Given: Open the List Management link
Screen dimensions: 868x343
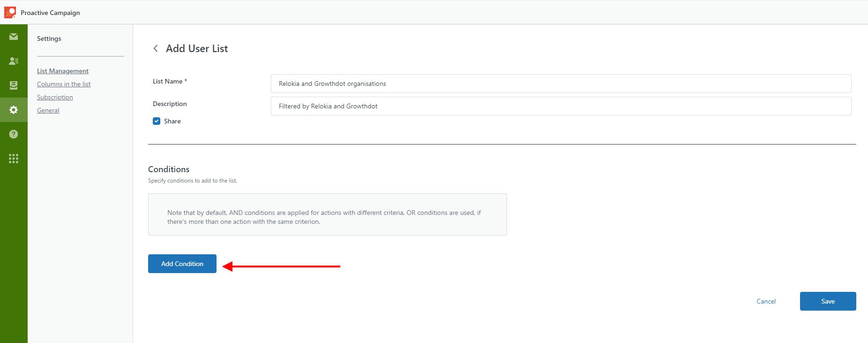Looking at the screenshot, I should 63,71.
